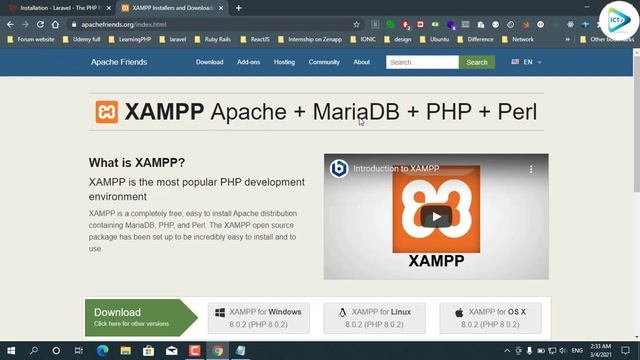Click the browser back arrow
640x360 pixels.
[10, 24]
